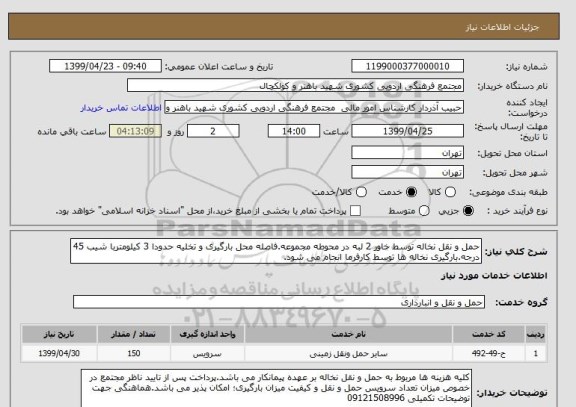Viewport: 576px width, 407px height.
Task: Click the استان محل تحویل field تهران
Action: pyautogui.click(x=407, y=153)
